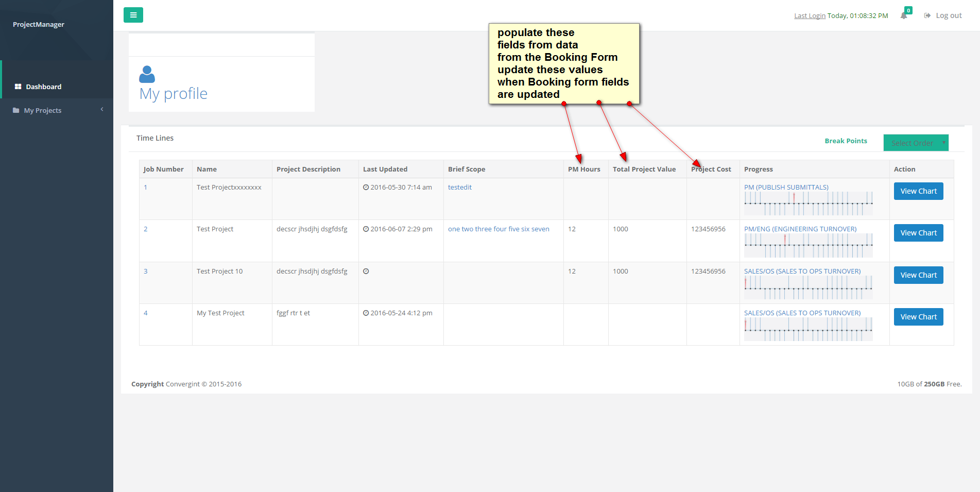Open the ProjectManager brand logo link
Image resolution: width=980 pixels, height=492 pixels.
(x=39, y=24)
